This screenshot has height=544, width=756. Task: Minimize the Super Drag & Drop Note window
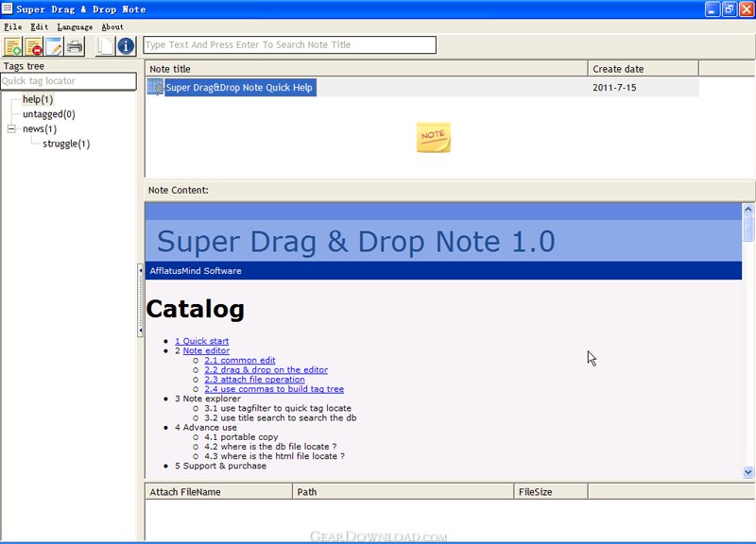tap(713, 9)
